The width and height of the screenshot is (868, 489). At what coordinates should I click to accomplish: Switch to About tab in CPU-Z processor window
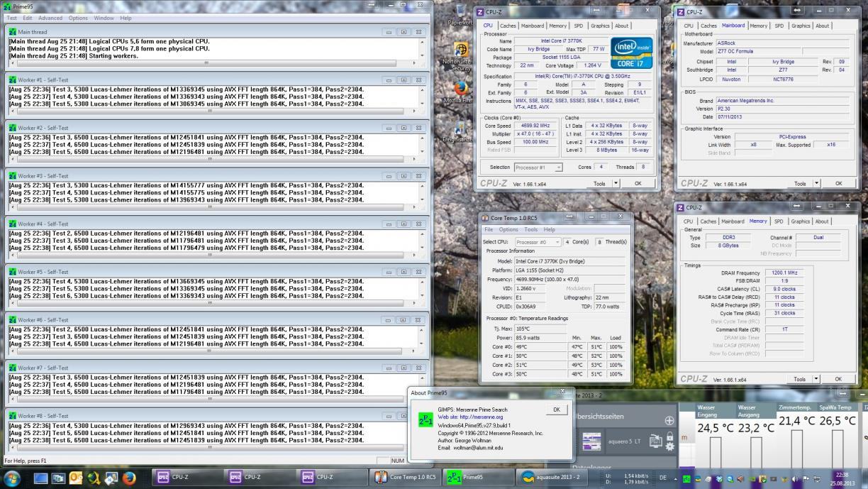[x=622, y=26]
